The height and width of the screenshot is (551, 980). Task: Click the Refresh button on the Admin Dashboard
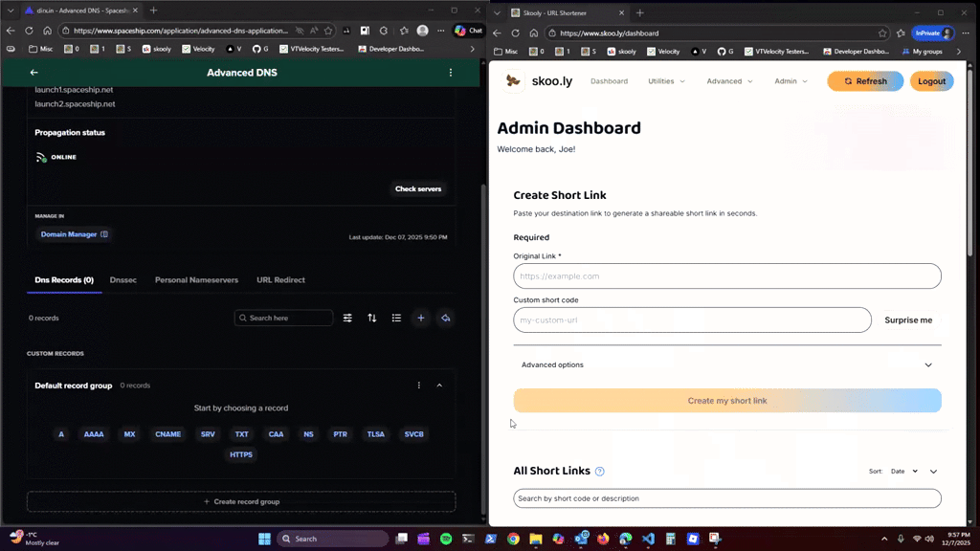(x=864, y=81)
